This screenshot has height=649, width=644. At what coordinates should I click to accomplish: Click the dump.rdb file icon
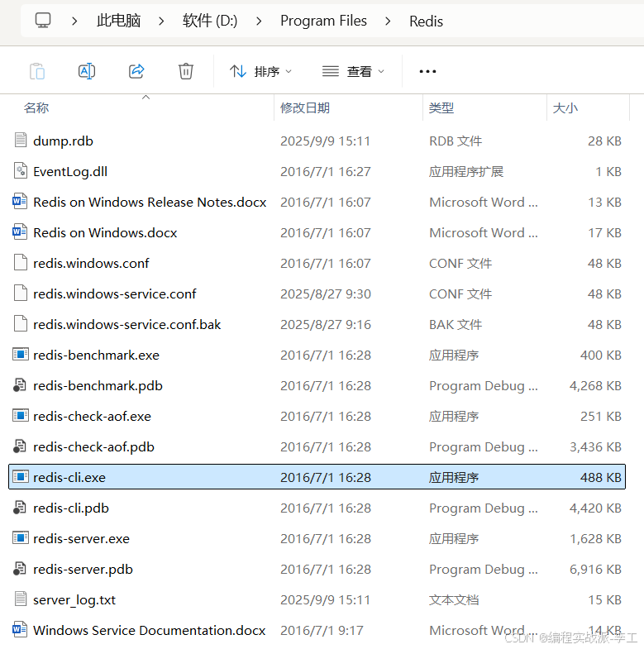pos(21,140)
